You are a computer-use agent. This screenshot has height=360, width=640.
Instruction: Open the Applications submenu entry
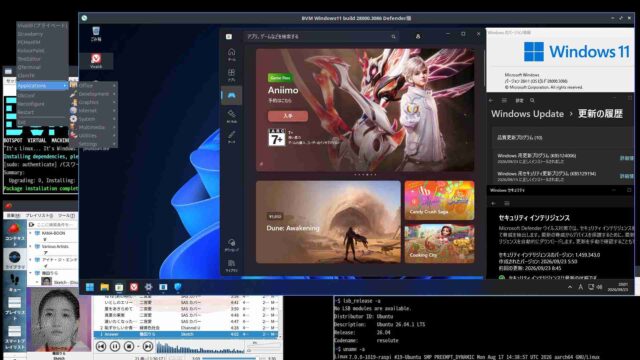tap(42, 86)
